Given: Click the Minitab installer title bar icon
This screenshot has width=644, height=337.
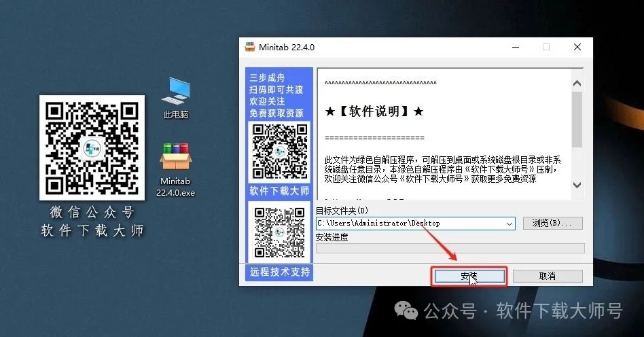Looking at the screenshot, I should 250,47.
